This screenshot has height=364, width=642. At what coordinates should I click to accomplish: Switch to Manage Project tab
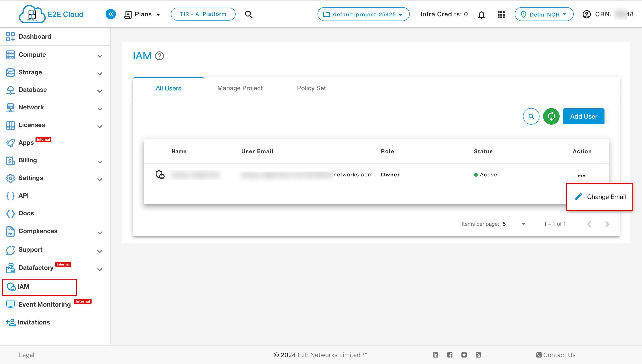point(240,88)
